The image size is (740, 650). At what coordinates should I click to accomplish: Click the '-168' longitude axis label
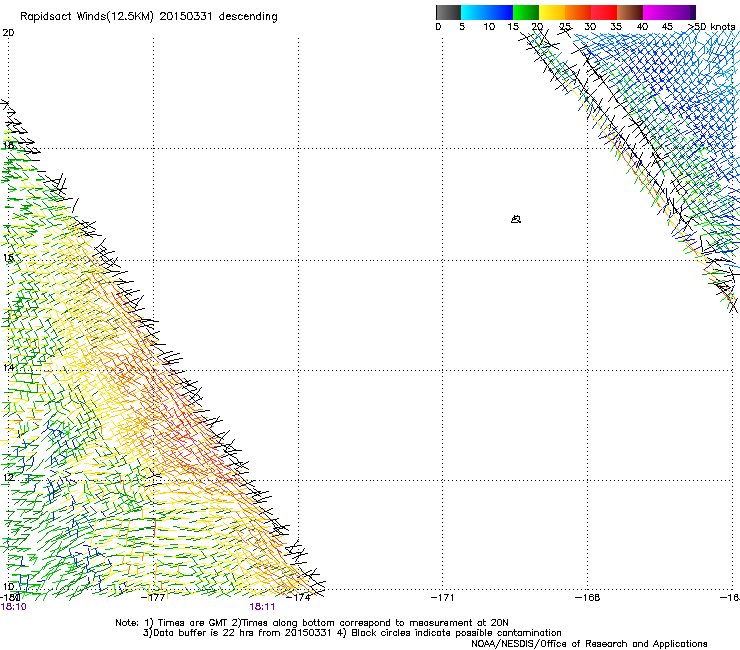(x=588, y=598)
